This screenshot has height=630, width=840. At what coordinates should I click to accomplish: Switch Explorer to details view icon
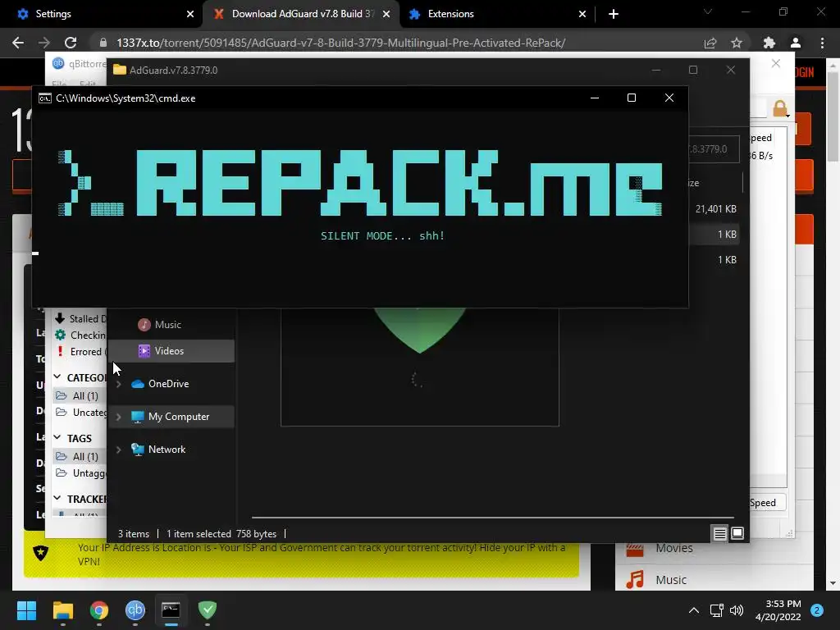click(x=719, y=533)
